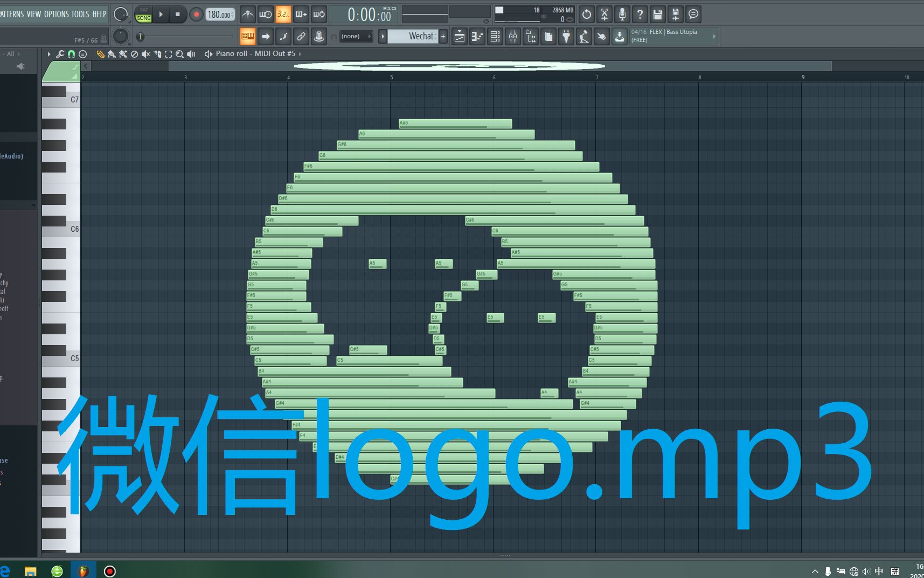Open the (none) snap dropdown
Screen dimensions: 924x578
pos(356,36)
